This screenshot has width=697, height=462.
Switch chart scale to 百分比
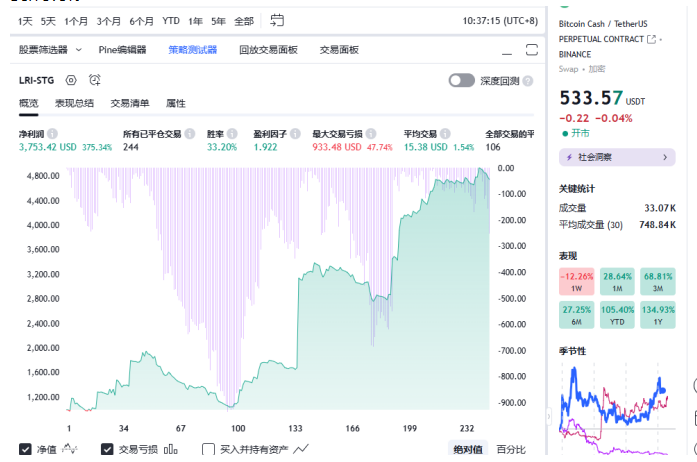pos(510,449)
